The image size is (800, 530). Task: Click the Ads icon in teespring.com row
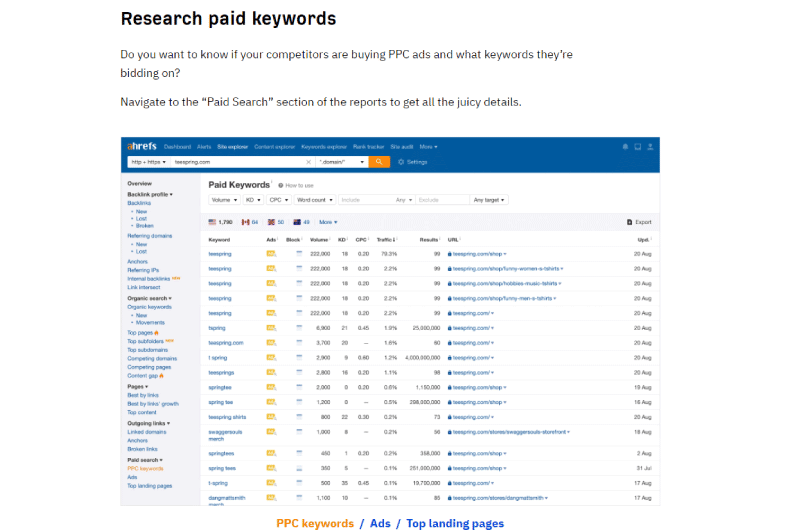pos(271,342)
